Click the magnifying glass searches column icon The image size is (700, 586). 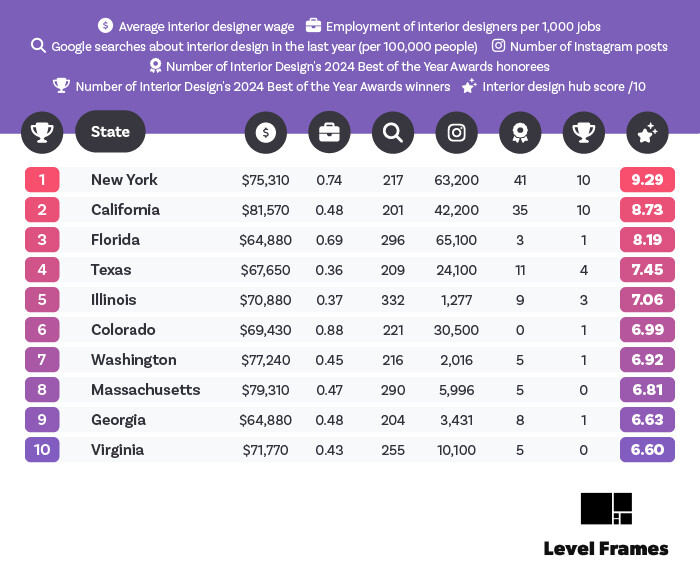[x=393, y=132]
